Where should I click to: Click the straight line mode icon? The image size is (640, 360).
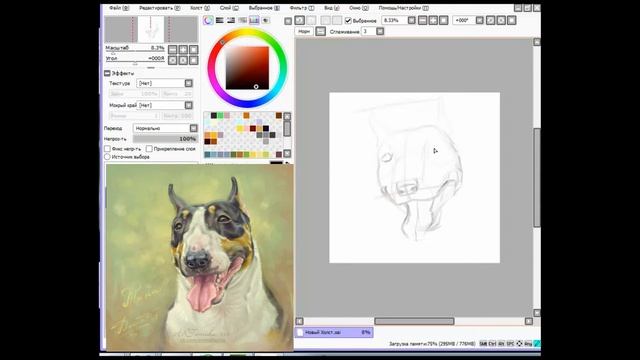(320, 31)
